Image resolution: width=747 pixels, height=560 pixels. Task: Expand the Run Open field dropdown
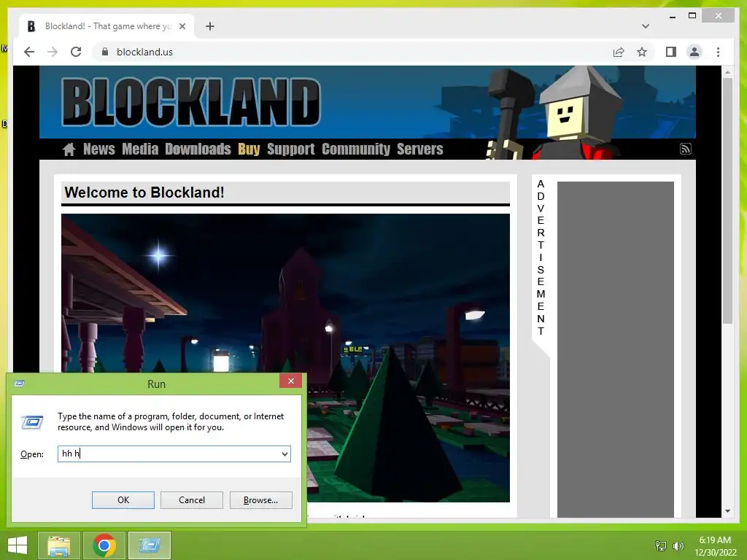click(x=285, y=454)
